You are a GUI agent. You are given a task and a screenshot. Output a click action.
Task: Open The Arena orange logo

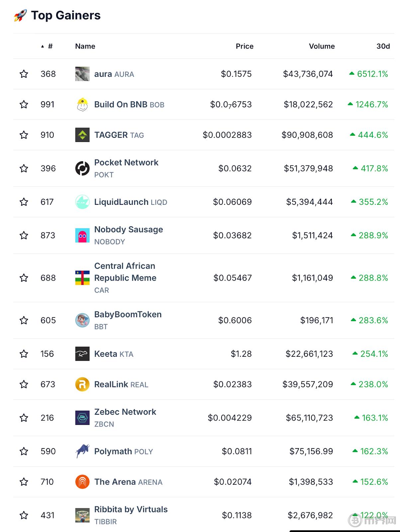click(x=82, y=482)
